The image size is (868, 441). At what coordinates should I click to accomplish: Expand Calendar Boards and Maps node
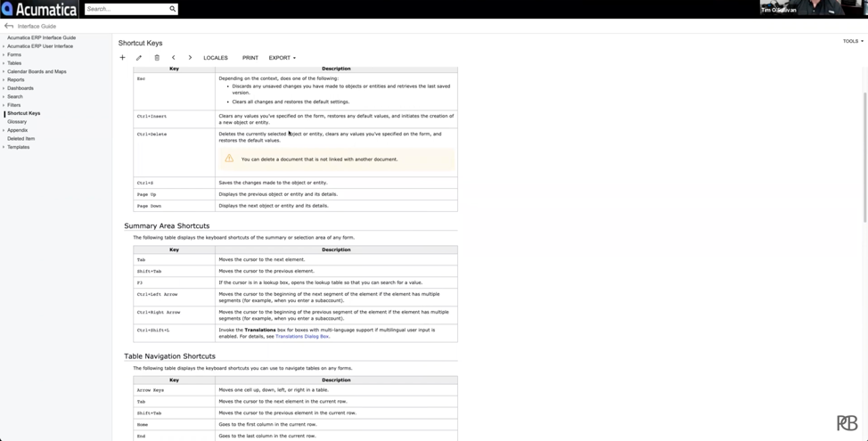point(4,71)
